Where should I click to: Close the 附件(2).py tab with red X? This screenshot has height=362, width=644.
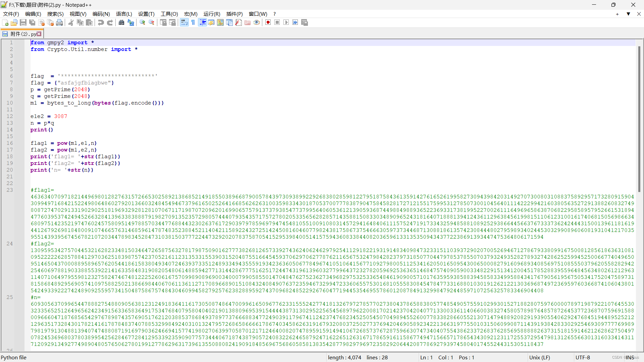[x=39, y=34]
